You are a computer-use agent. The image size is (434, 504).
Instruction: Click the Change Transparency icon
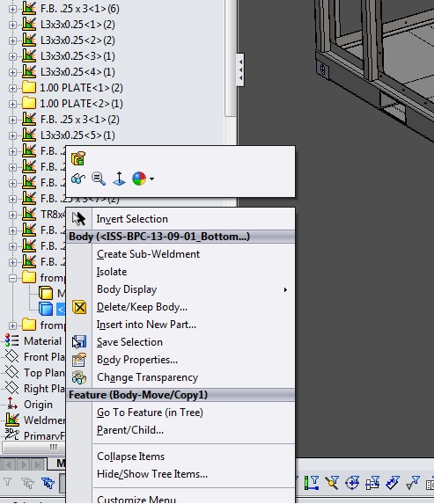tap(79, 377)
